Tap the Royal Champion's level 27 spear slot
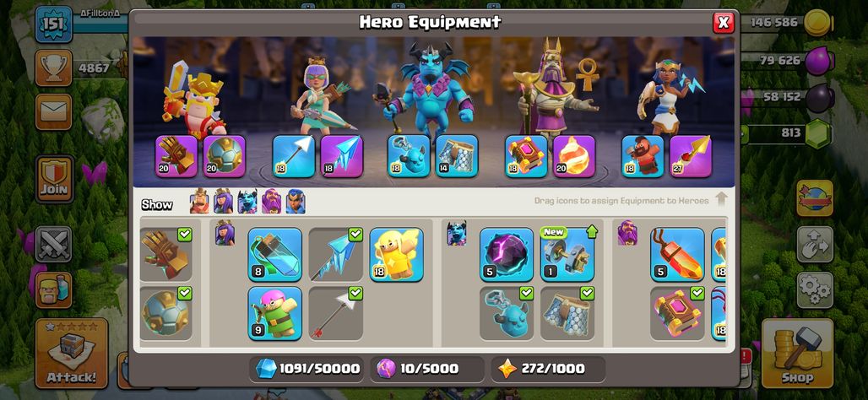This screenshot has height=400, width=868. click(691, 156)
